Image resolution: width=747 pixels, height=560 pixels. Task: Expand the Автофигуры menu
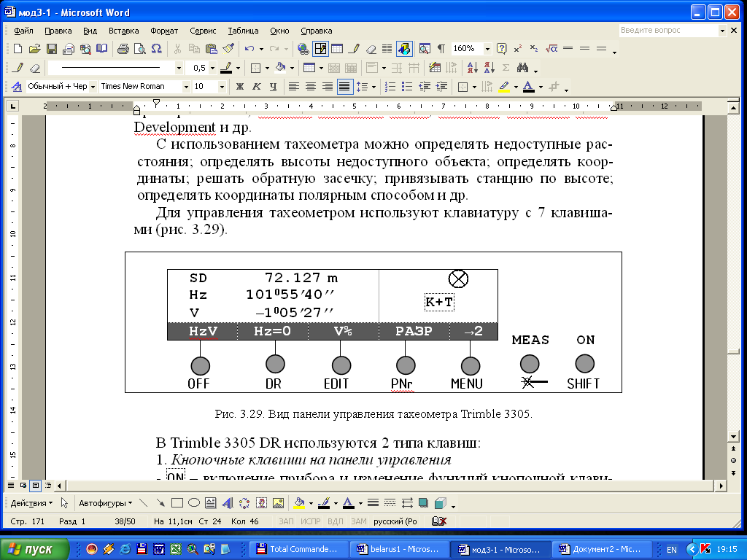click(105, 503)
